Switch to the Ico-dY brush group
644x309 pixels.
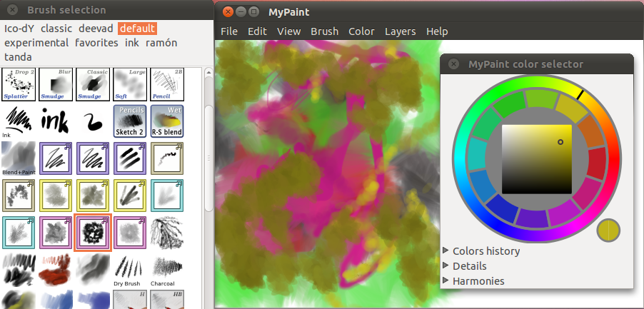tap(19, 29)
